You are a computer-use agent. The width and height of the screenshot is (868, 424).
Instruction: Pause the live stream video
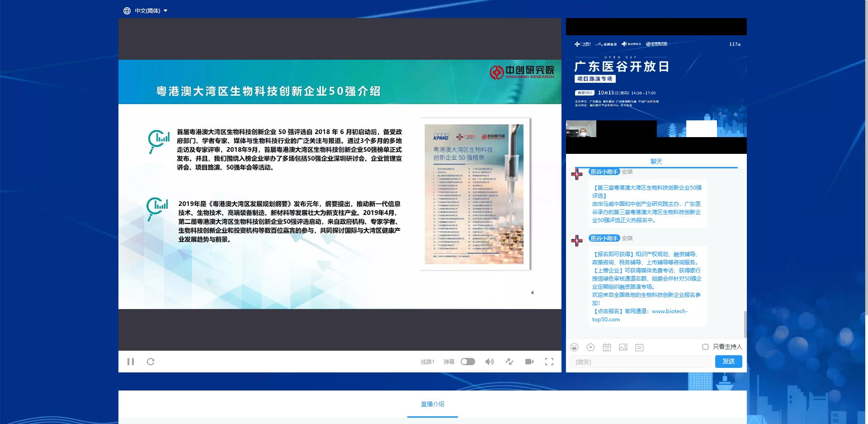(131, 362)
